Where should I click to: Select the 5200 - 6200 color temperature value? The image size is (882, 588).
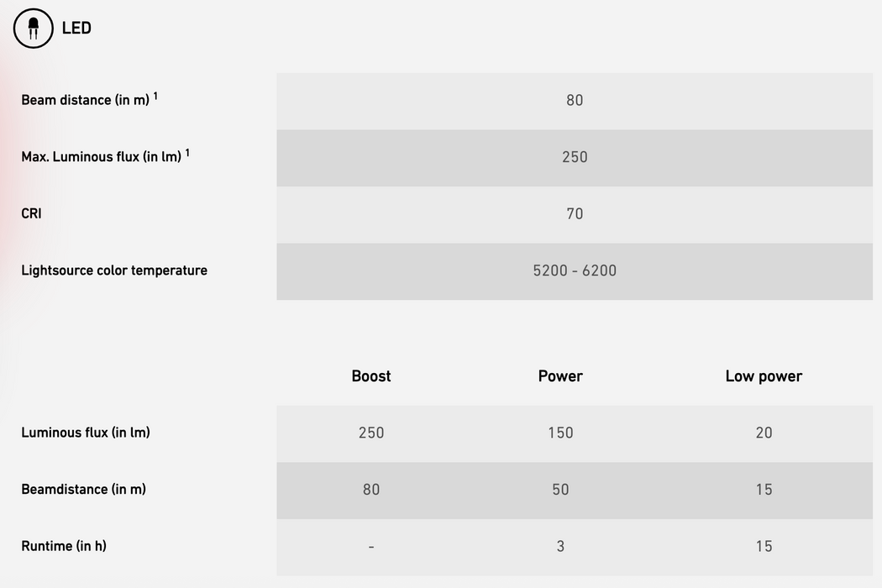[x=575, y=270]
